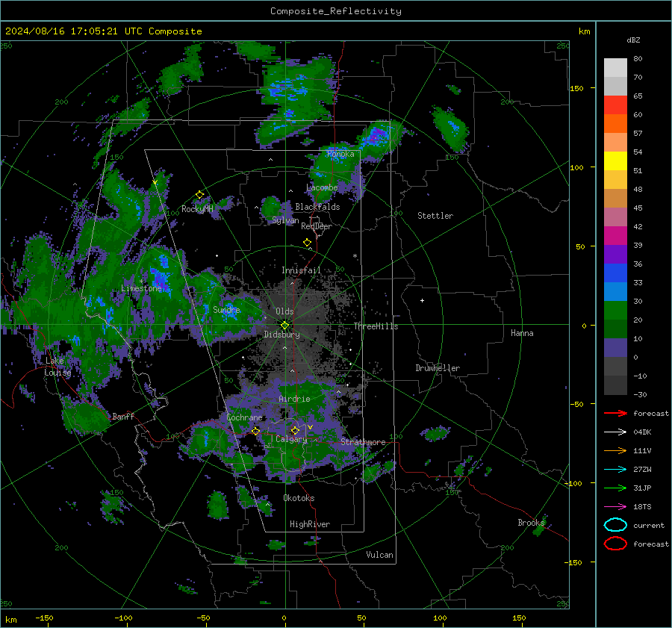Click the yellow diamond marker below Cochrane

pos(256,431)
